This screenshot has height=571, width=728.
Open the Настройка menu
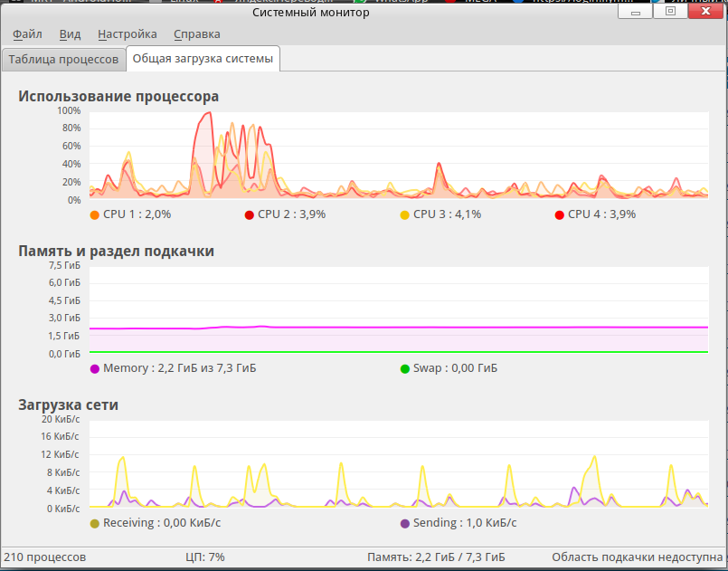coord(128,34)
